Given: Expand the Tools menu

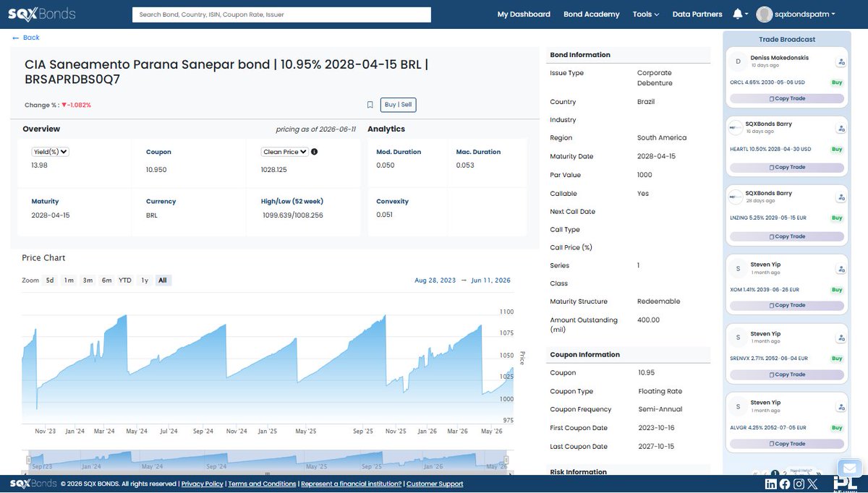Looking at the screenshot, I should 646,14.
